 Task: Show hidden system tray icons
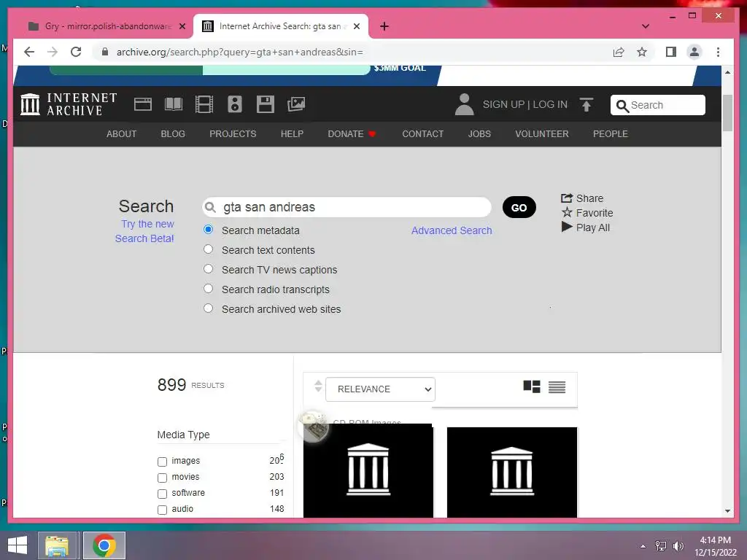[x=643, y=546]
